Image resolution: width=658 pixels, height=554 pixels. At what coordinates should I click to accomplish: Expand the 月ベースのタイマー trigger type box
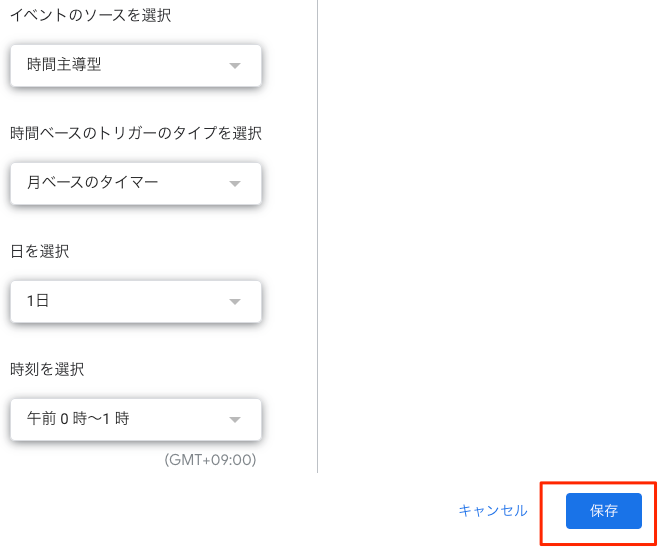point(136,183)
